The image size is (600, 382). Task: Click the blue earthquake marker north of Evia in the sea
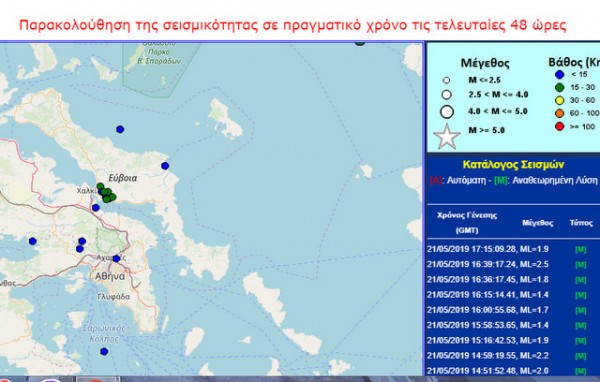pyautogui.click(x=120, y=129)
